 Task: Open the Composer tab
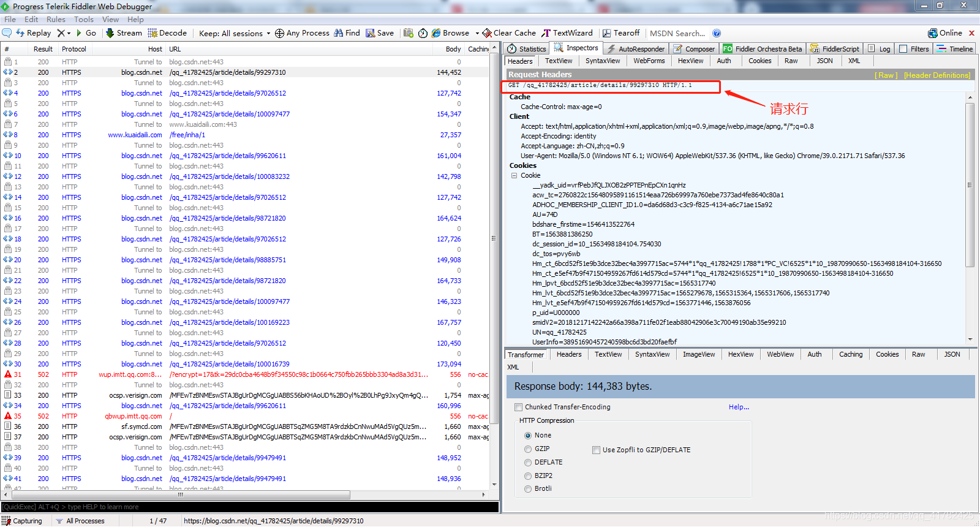point(694,49)
